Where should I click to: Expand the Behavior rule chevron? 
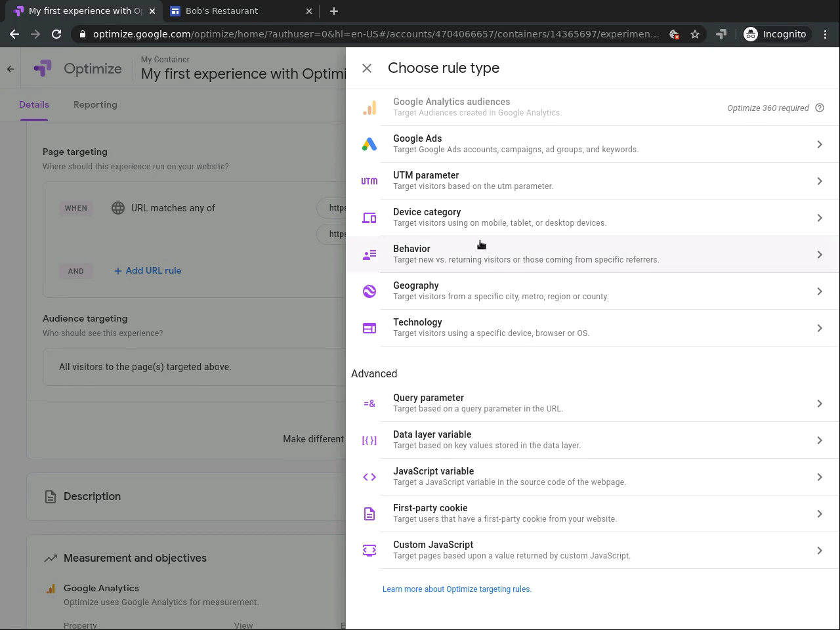(x=820, y=255)
